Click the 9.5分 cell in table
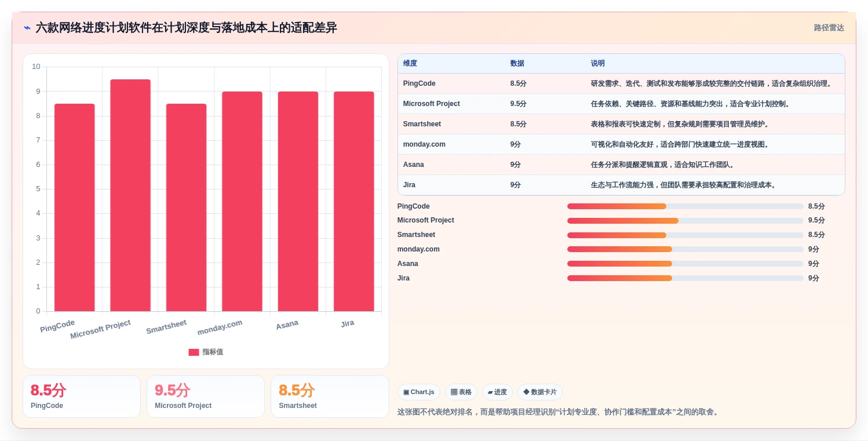868x441 pixels. (519, 104)
